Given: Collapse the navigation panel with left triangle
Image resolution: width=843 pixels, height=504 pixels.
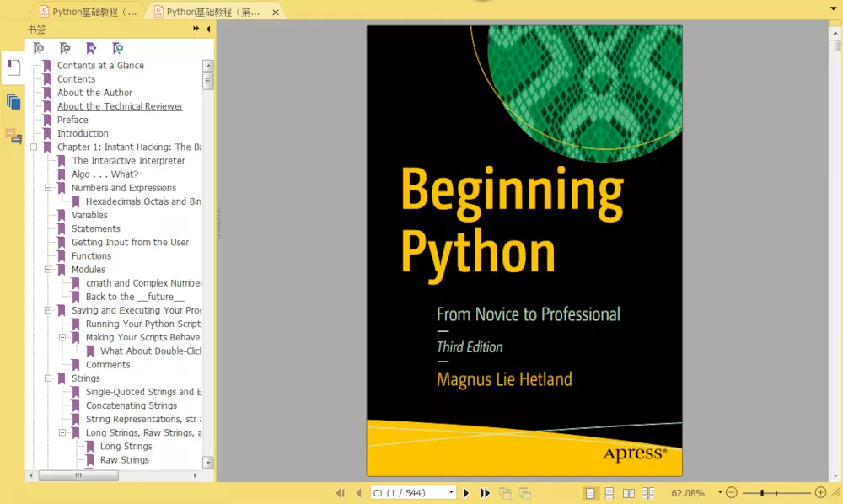Looking at the screenshot, I should coord(208,29).
